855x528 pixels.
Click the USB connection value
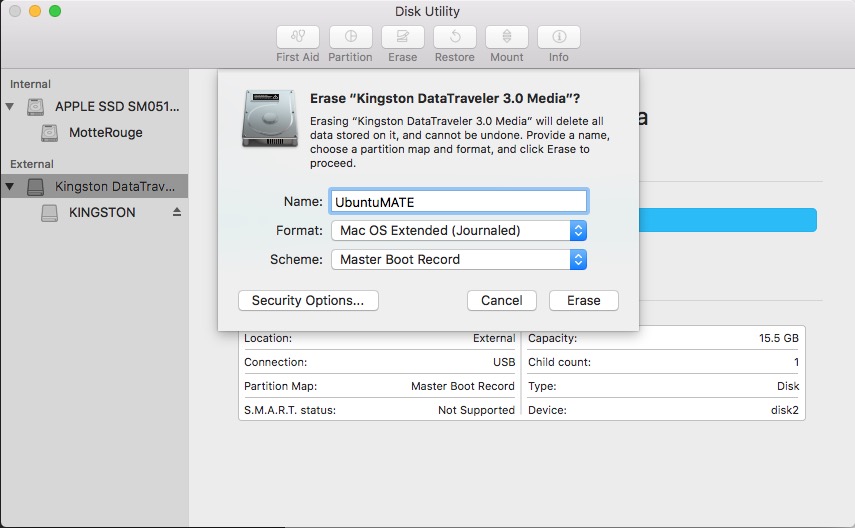pyautogui.click(x=504, y=362)
